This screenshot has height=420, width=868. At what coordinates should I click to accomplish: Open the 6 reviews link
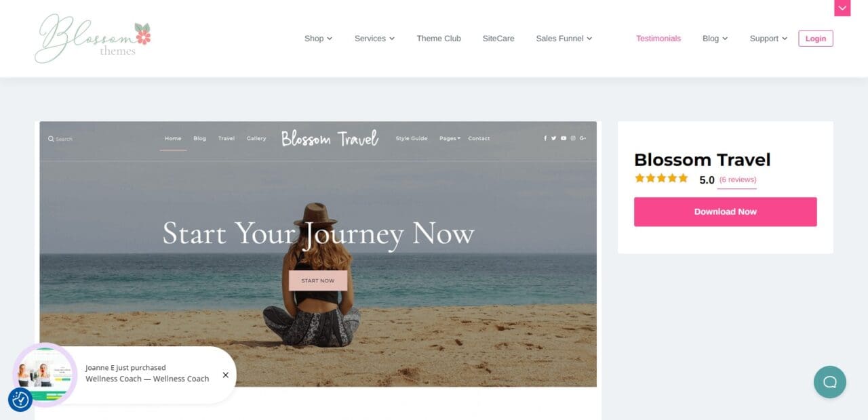coord(738,180)
